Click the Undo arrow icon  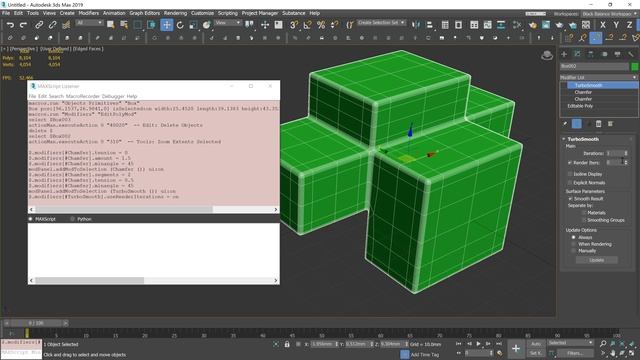pos(10,25)
